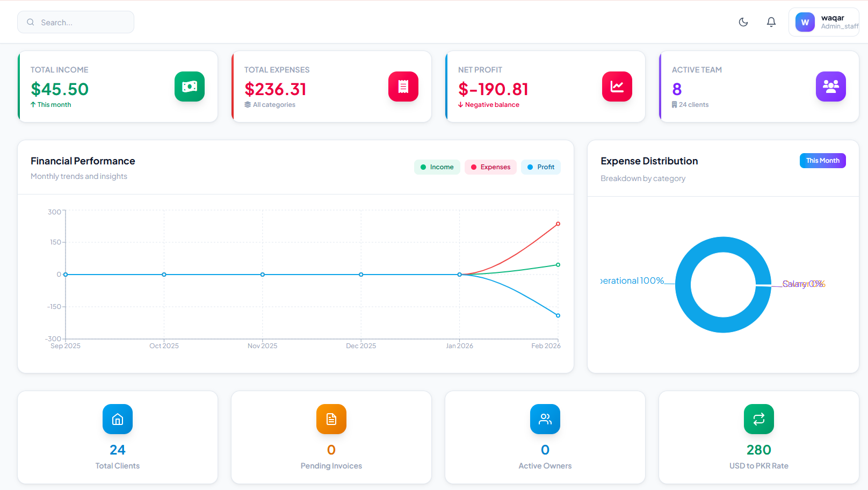
Task: Toggle the Expenses series in the chart legend
Action: (x=490, y=167)
